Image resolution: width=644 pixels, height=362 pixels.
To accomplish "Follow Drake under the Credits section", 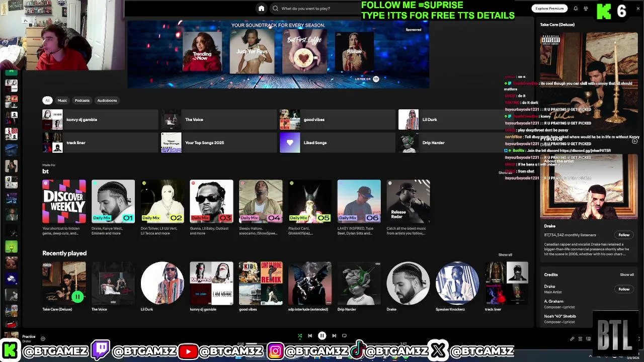I will pyautogui.click(x=624, y=289).
